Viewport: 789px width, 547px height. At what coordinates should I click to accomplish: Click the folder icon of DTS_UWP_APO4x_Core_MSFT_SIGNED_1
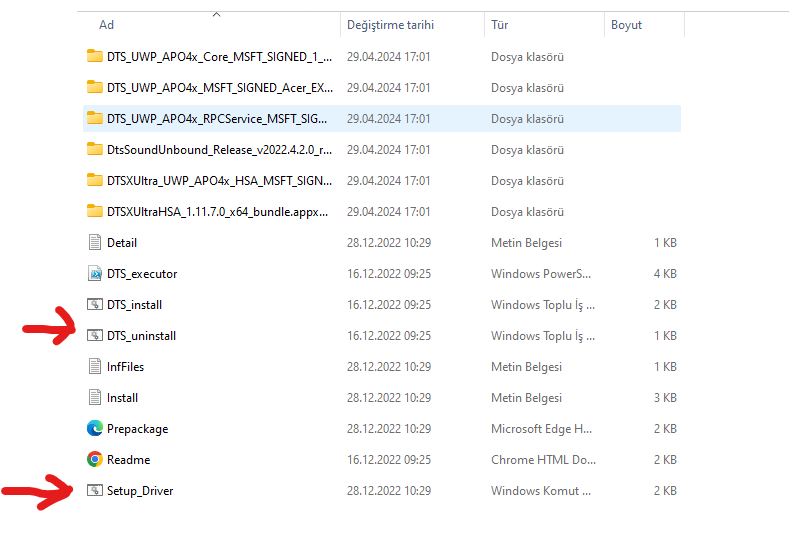click(x=95, y=56)
